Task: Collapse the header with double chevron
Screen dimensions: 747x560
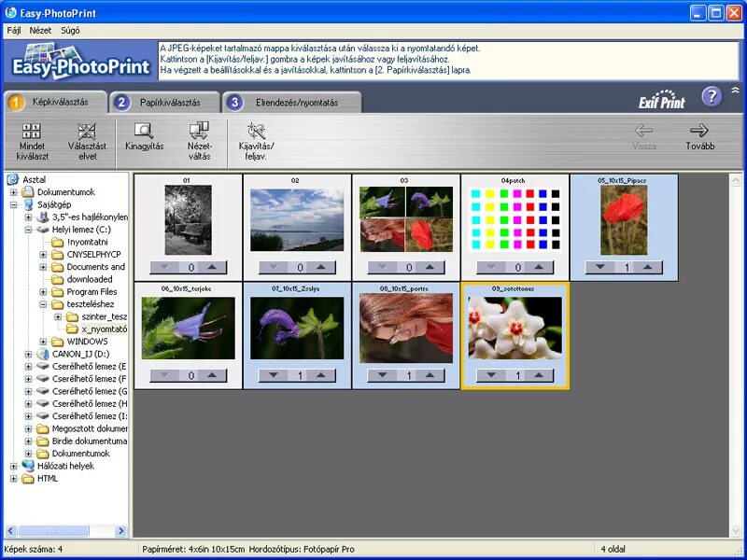Action: click(x=735, y=90)
